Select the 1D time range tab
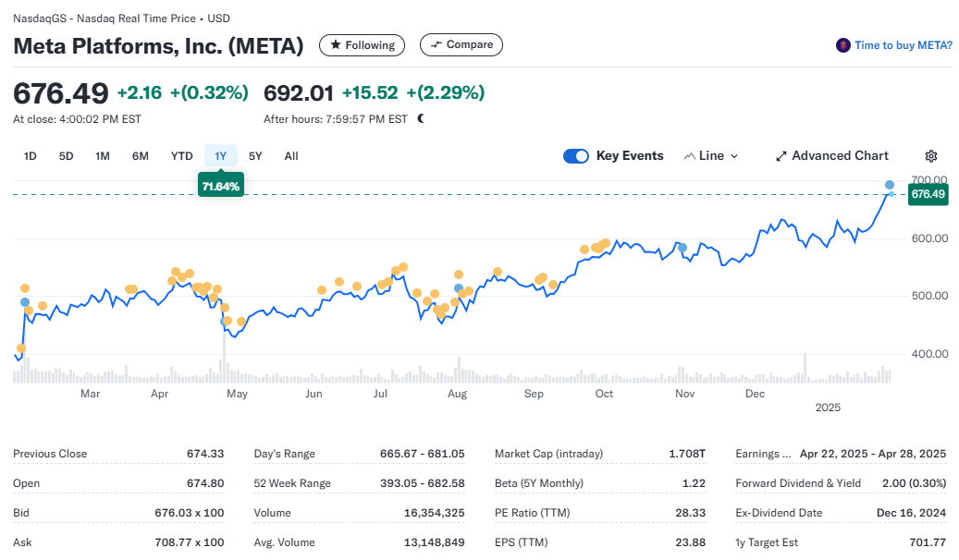The width and height of the screenshot is (959, 560). pyautogui.click(x=30, y=156)
